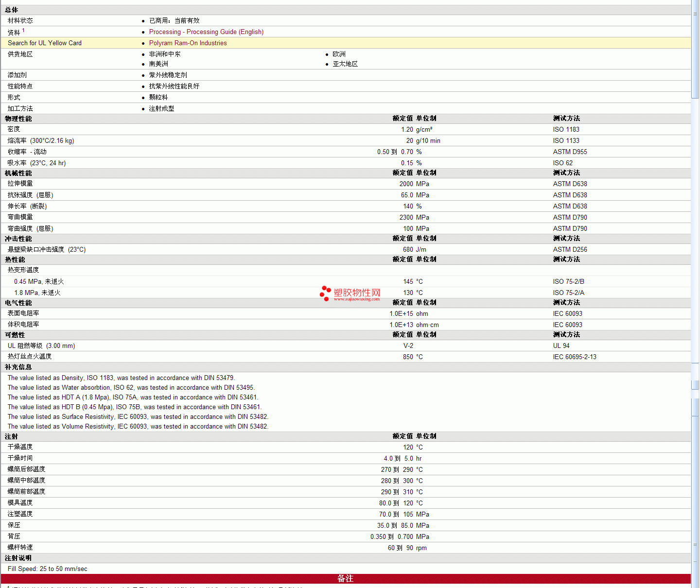Click the 'Surface Resistivity' note line
This screenshot has width=700, height=588.
[138, 416]
